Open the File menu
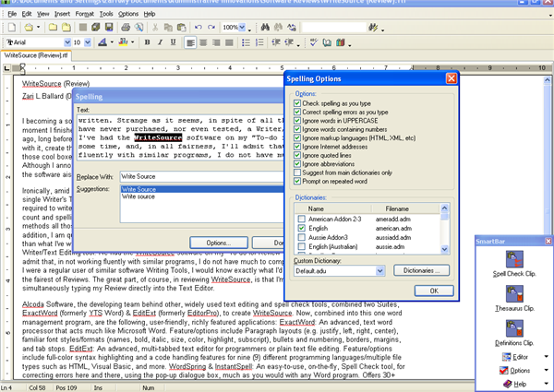Screen dimensions: 554x392 pos(12,14)
